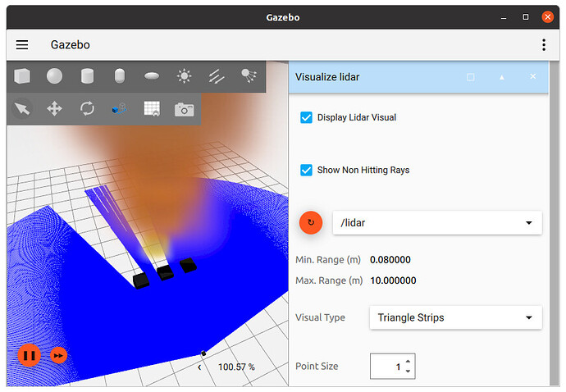Open the /lidar topic dropdown

point(437,223)
